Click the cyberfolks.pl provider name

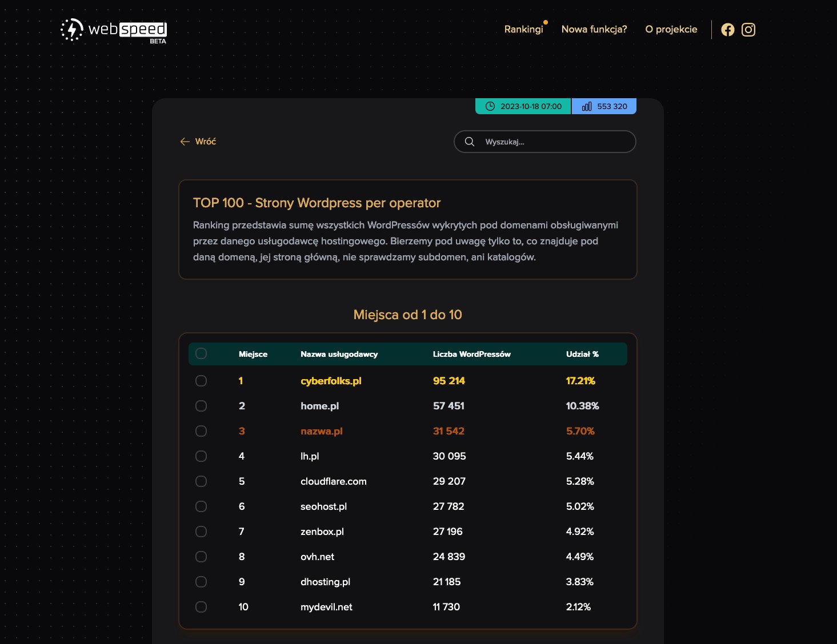click(x=331, y=381)
